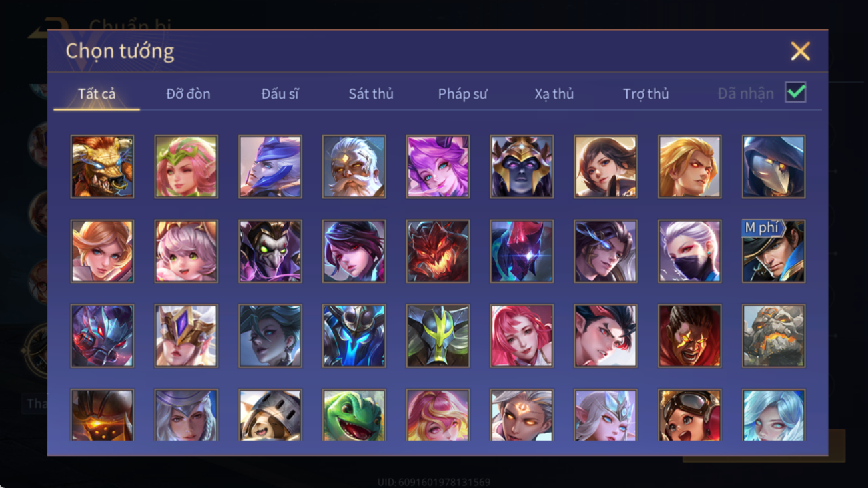Screen dimensions: 868x488
Task: Pick the plague-doctor hooded hero portrait
Action: click(x=773, y=166)
